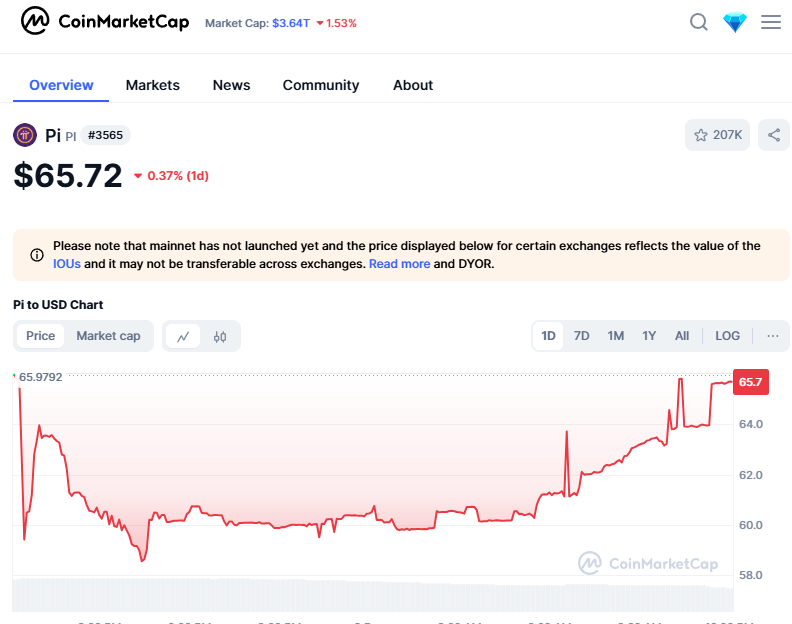Click the PI ticker symbol text
This screenshot has height=624, width=792.
71,136
